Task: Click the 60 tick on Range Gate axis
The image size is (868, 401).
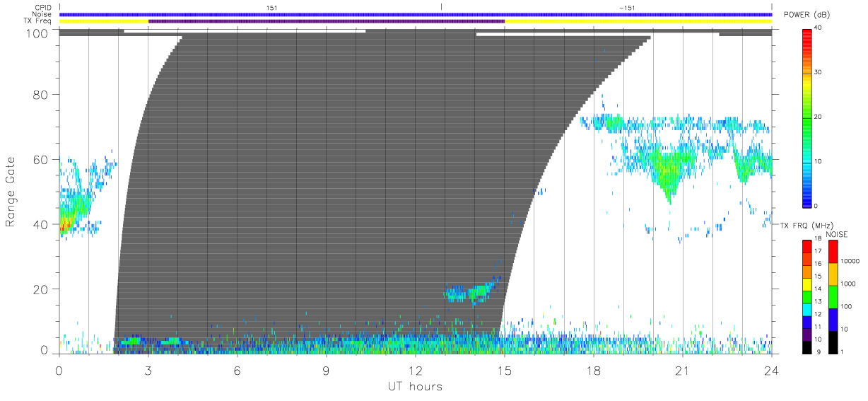Action: point(42,160)
